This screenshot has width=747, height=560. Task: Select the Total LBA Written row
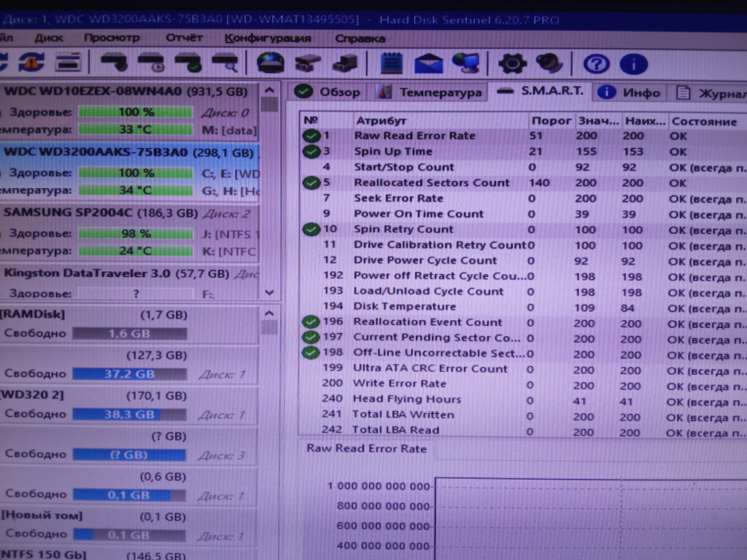[x=522, y=416]
